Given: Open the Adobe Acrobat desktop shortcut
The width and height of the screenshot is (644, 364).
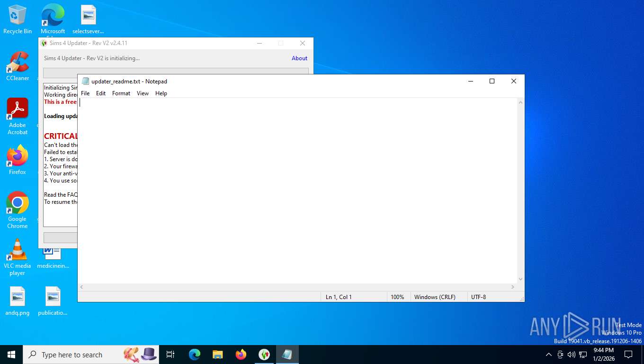Looking at the screenshot, I should [x=18, y=117].
